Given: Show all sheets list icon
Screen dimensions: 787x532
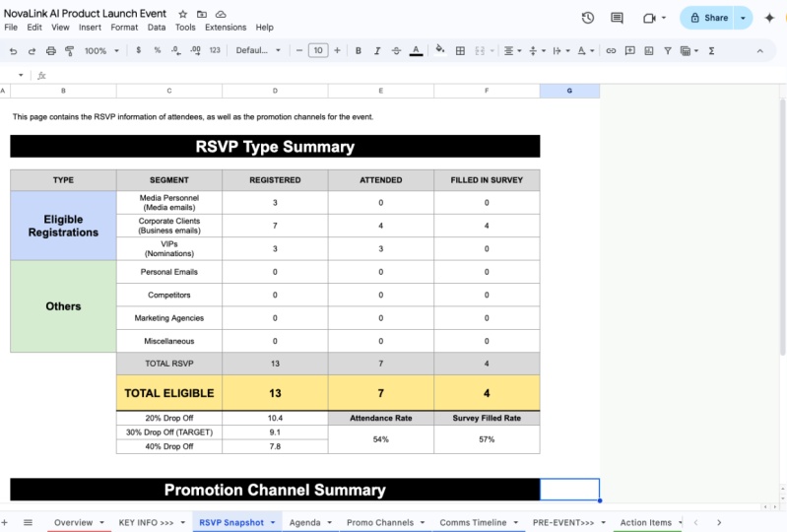Looking at the screenshot, I should [29, 522].
